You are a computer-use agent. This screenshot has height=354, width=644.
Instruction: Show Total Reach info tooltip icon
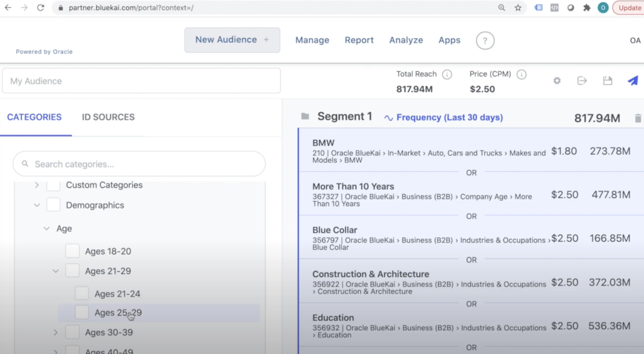pos(447,74)
